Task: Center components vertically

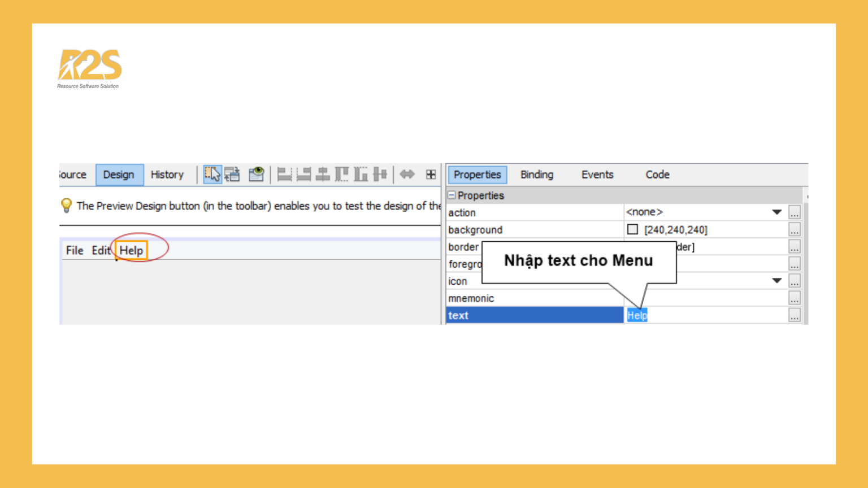Action: click(380, 175)
